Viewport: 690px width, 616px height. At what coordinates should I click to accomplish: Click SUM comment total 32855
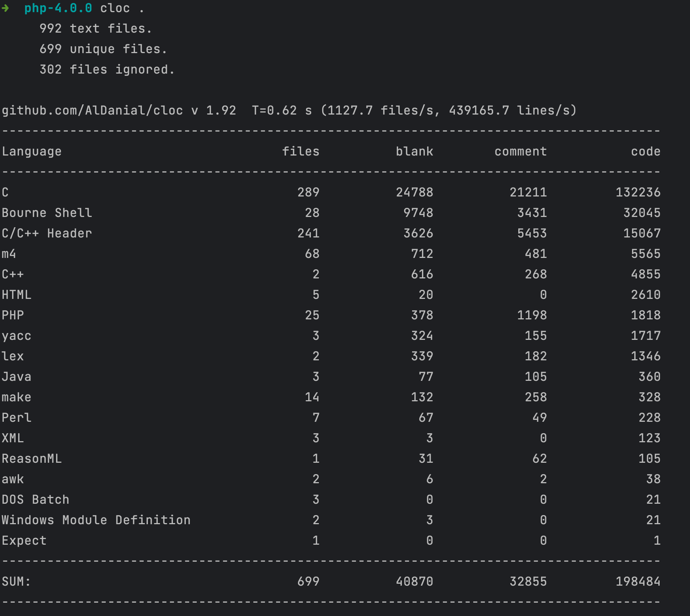[x=528, y=581]
